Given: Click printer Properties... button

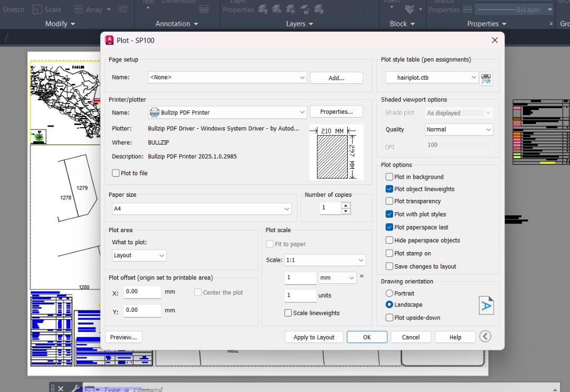Looking at the screenshot, I should click(x=336, y=111).
